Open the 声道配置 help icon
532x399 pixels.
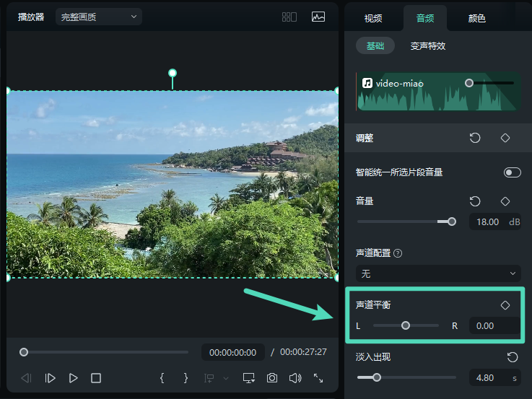click(x=398, y=253)
